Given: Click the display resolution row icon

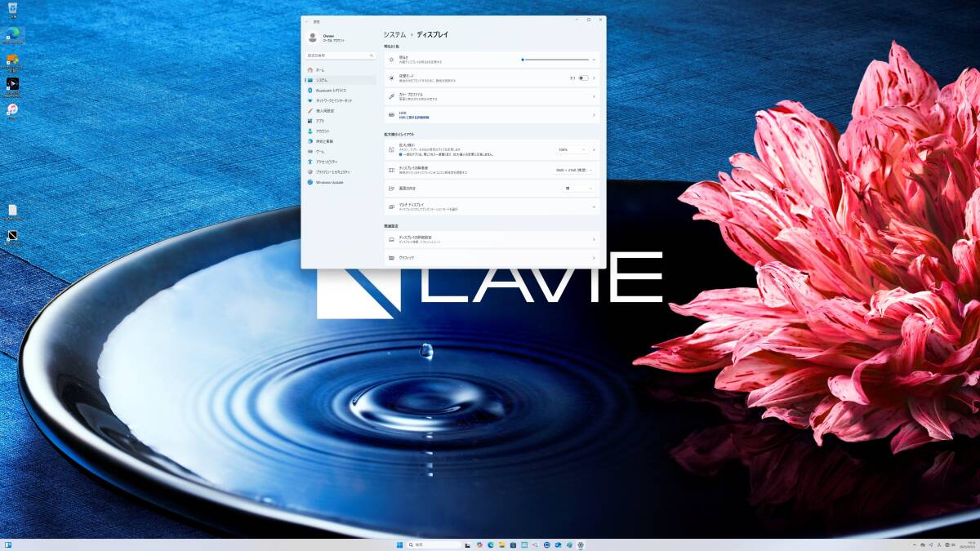Looking at the screenshot, I should (392, 170).
